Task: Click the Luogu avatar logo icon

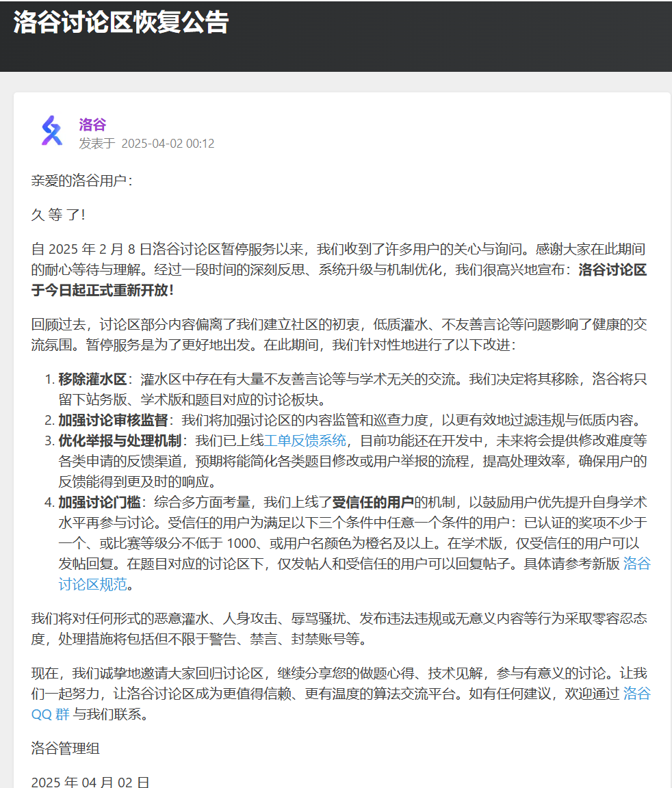Action: pyautogui.click(x=52, y=131)
